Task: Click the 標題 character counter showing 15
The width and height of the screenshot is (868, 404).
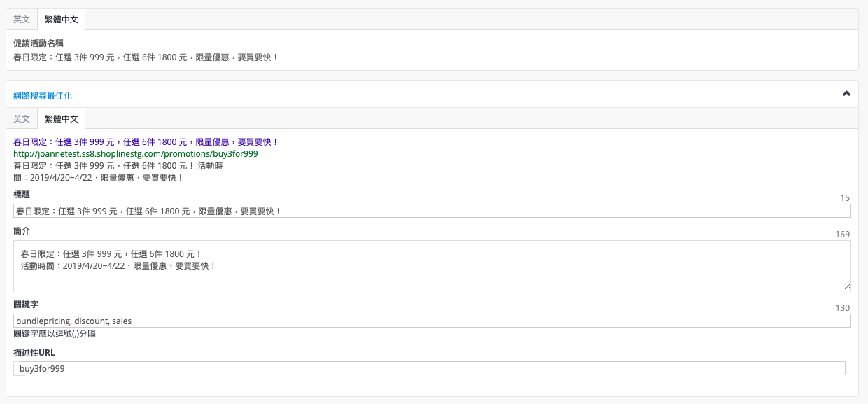Action: 845,198
